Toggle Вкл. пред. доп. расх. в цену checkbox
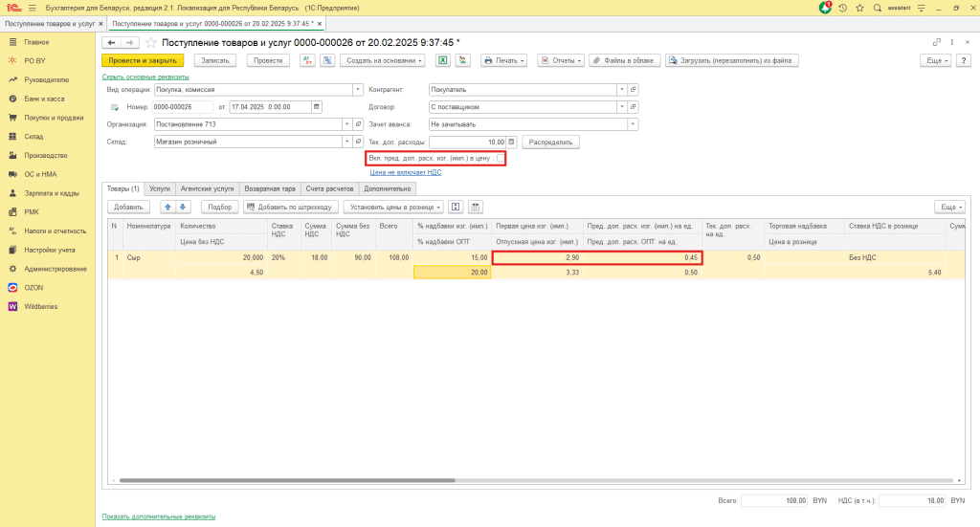This screenshot has width=980, height=527. pos(501,159)
